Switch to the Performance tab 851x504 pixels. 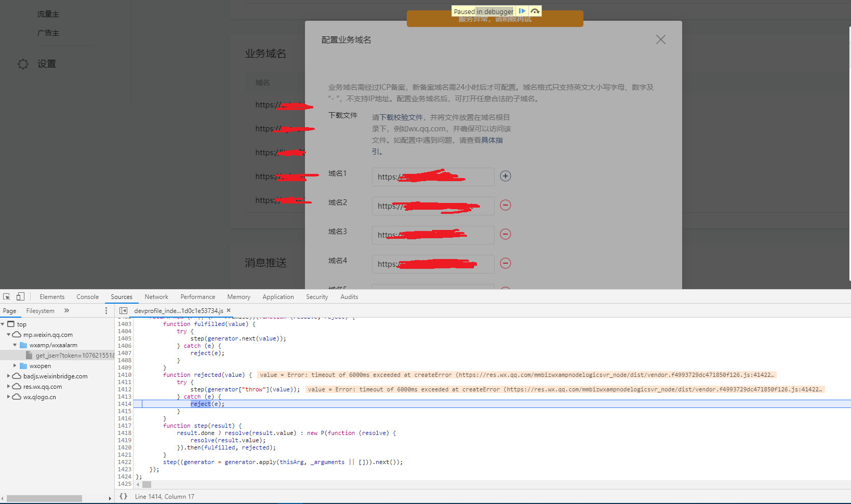(x=197, y=297)
